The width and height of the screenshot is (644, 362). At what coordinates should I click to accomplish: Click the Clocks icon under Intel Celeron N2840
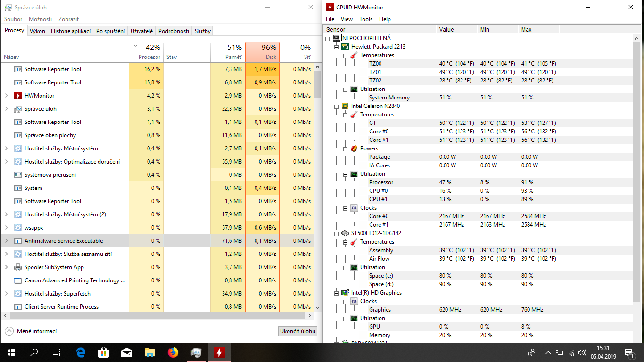(x=354, y=208)
